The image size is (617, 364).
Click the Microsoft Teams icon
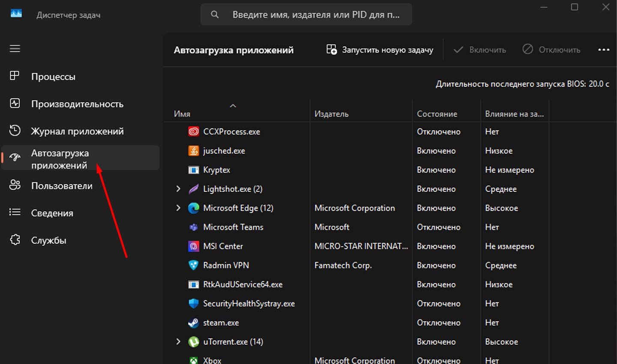tap(194, 227)
